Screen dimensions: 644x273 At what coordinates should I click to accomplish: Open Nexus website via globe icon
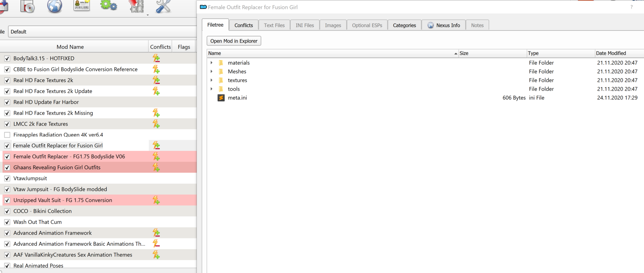click(54, 6)
